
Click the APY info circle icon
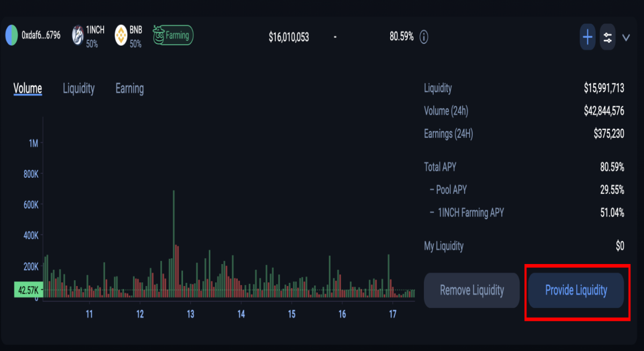click(424, 37)
